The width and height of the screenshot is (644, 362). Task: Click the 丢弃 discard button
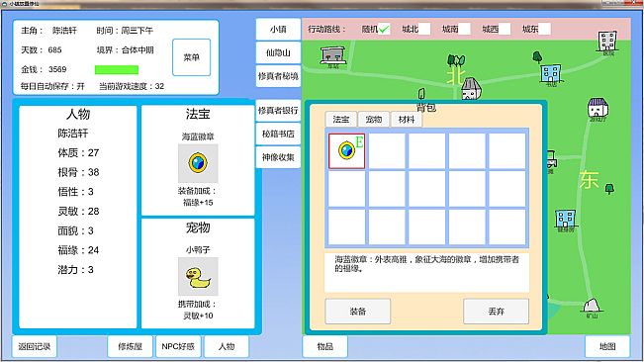point(497,312)
